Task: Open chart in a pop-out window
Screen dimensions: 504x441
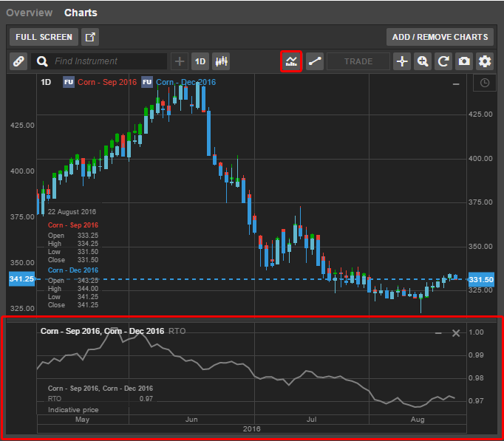Action: [89, 37]
